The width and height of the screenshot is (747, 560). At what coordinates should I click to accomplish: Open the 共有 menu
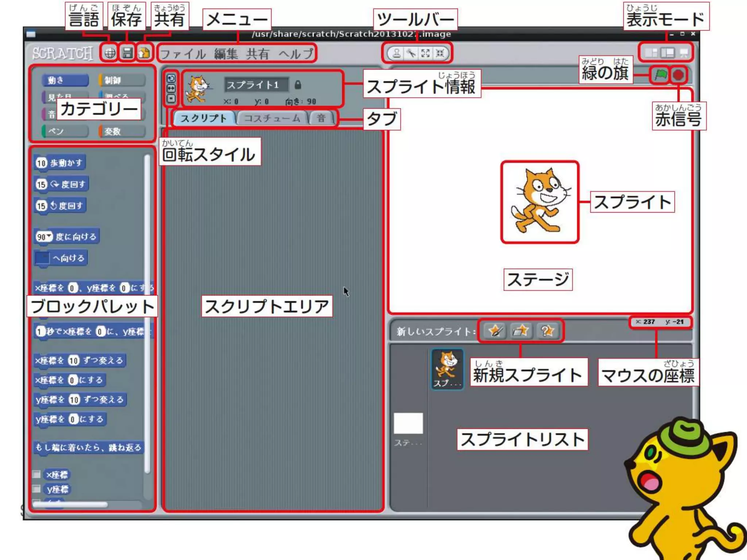pyautogui.click(x=258, y=54)
